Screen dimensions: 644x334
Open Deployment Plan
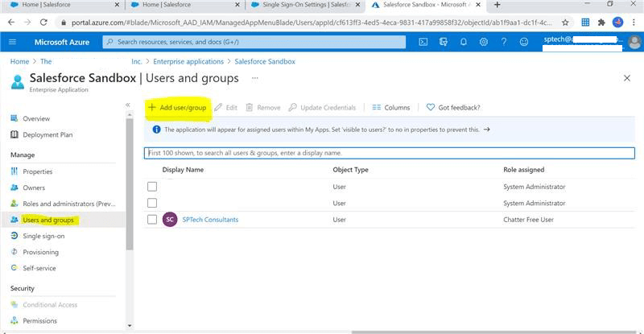click(x=47, y=134)
